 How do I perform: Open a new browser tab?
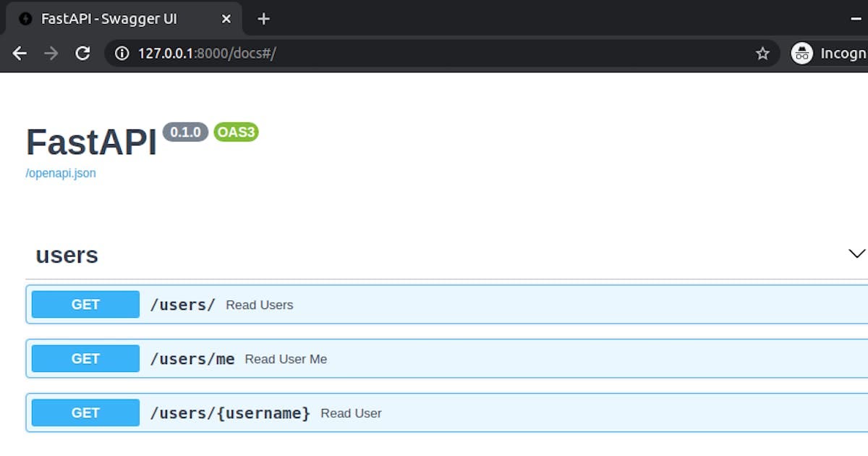point(263,19)
